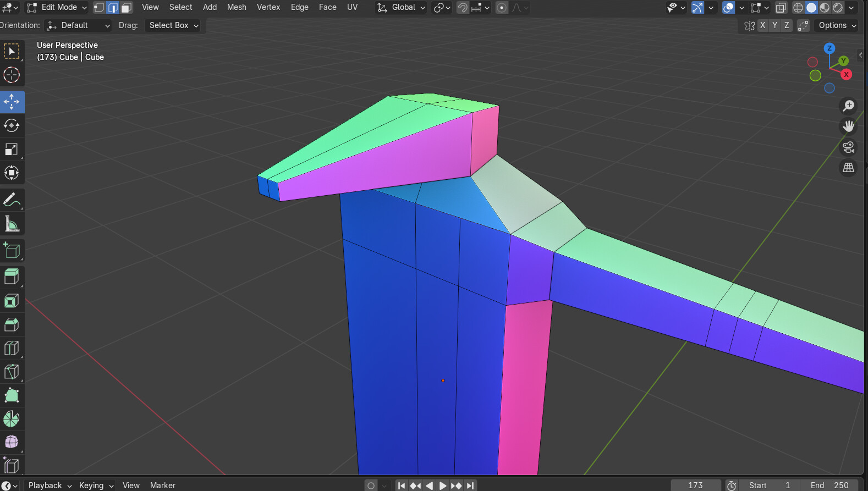Expand the Options dropdown
The height and width of the screenshot is (491, 868).
(x=837, y=25)
